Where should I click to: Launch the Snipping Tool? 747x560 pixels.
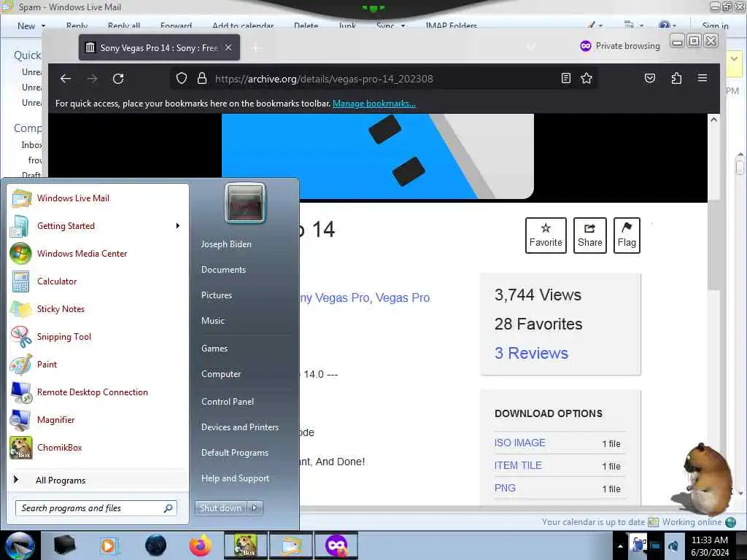click(98, 337)
